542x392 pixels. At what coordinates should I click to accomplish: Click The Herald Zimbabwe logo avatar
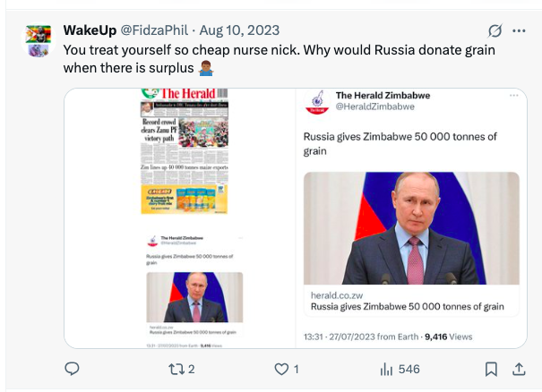[316, 101]
